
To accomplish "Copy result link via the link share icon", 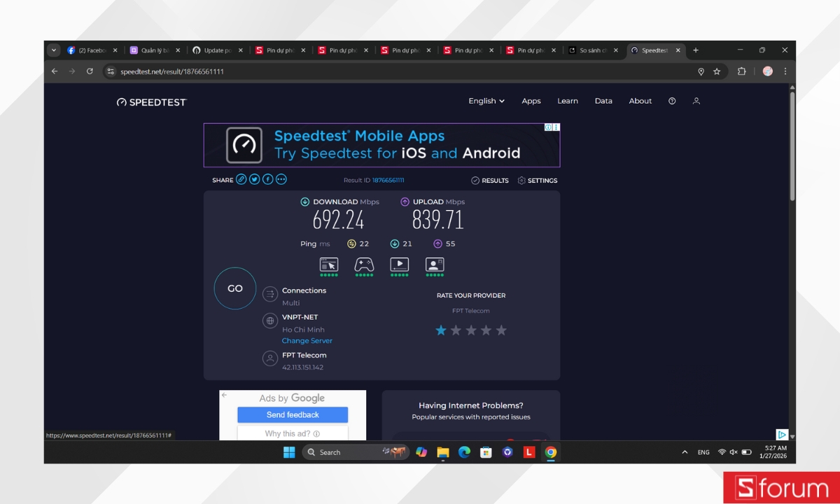I will (x=241, y=179).
